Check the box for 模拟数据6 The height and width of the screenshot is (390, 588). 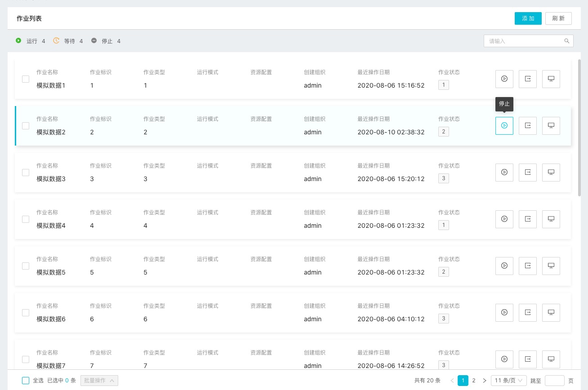(26, 313)
